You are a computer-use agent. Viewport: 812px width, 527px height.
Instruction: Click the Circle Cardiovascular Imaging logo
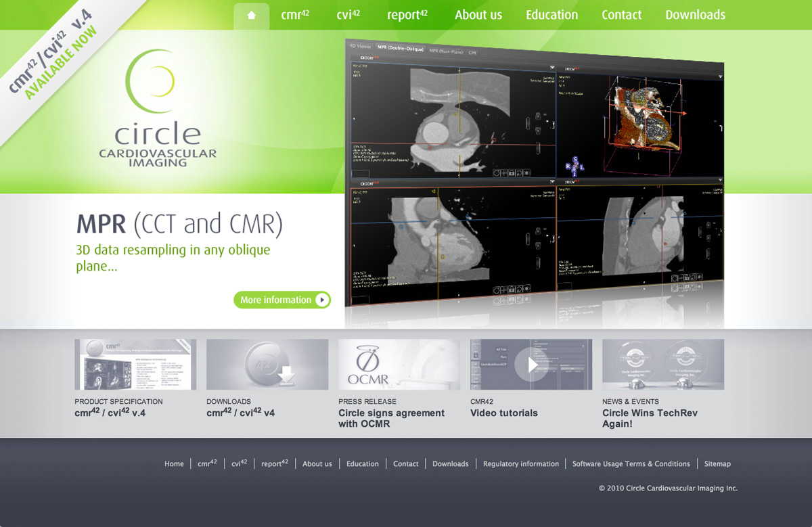click(x=158, y=108)
